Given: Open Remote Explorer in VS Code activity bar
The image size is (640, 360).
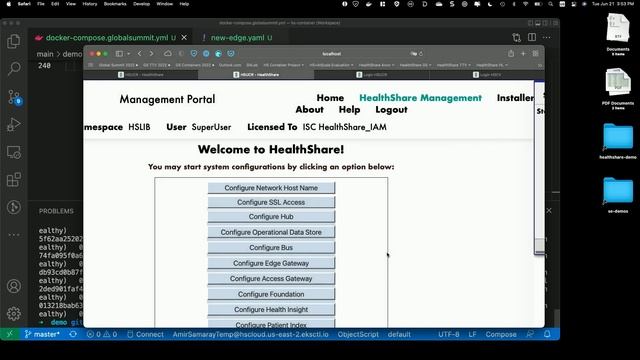Looking at the screenshot, I should [14, 152].
